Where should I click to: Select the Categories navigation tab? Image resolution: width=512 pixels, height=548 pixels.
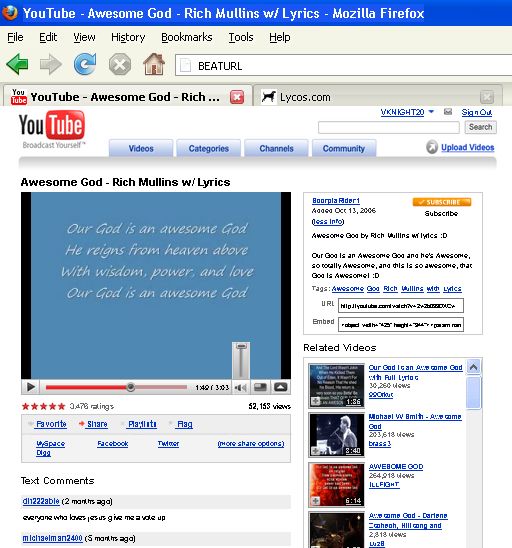pyautogui.click(x=209, y=148)
